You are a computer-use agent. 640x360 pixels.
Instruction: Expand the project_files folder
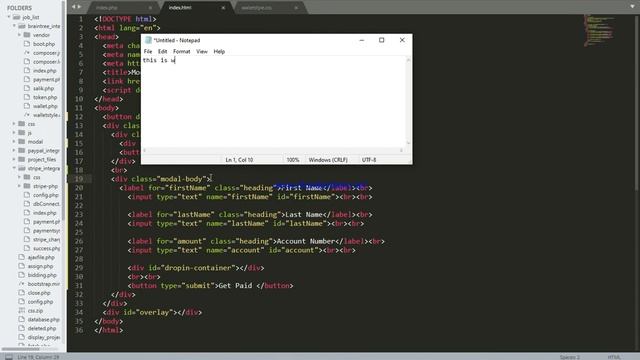point(14,160)
